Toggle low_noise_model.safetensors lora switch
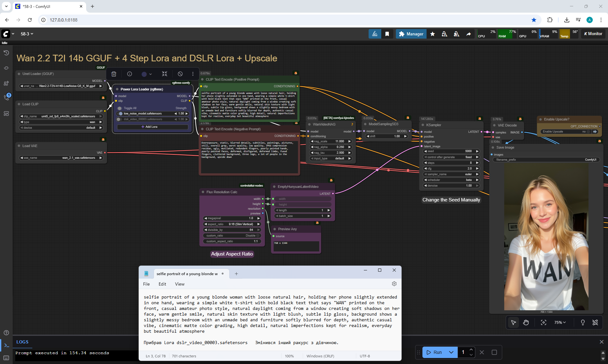Viewport: 608px width, 364px height. (120, 114)
